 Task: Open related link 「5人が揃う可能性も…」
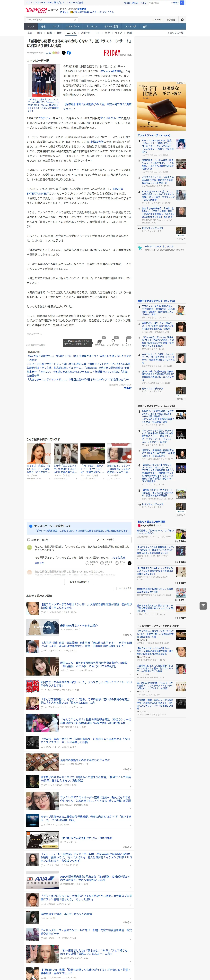pos(79,358)
